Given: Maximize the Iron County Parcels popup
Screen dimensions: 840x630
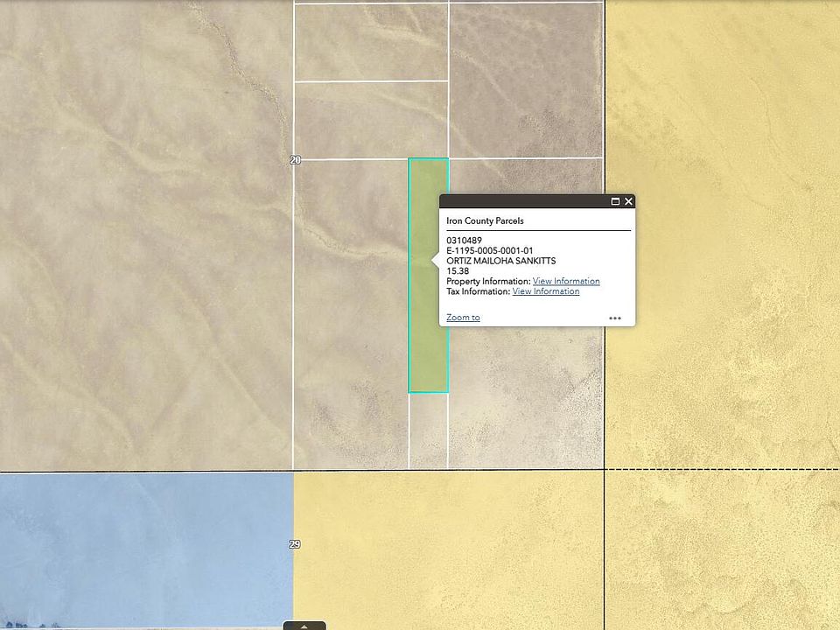Looking at the screenshot, I should tap(615, 201).
